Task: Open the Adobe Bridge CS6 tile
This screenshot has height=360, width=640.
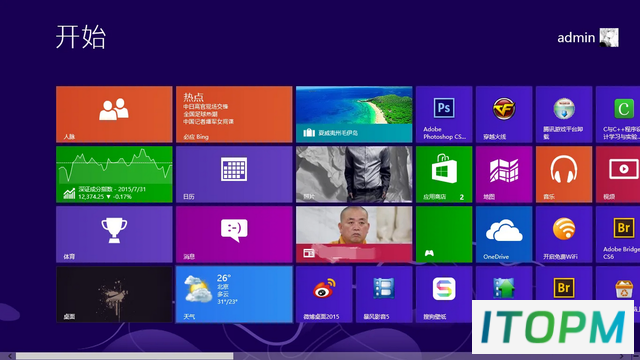Action: (618, 234)
